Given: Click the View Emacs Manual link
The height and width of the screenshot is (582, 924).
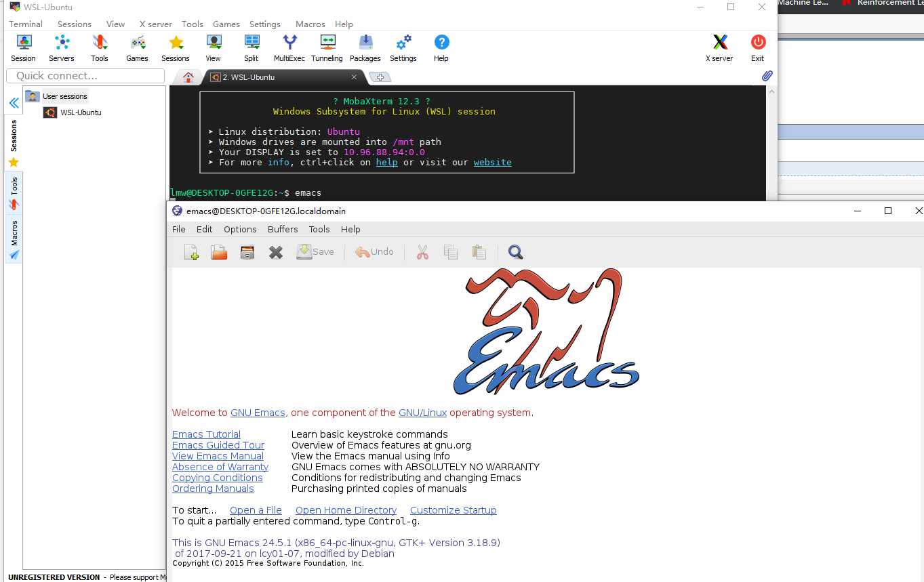Looking at the screenshot, I should coord(218,456).
